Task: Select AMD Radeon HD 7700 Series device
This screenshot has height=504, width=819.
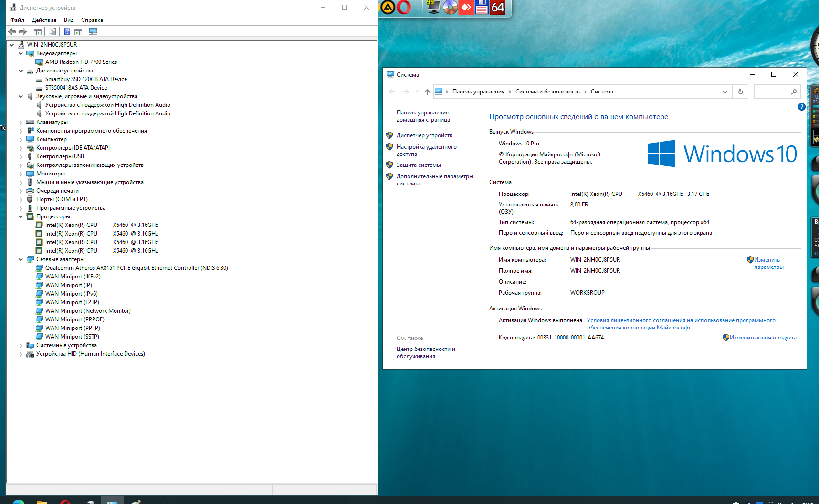Action: (x=81, y=62)
